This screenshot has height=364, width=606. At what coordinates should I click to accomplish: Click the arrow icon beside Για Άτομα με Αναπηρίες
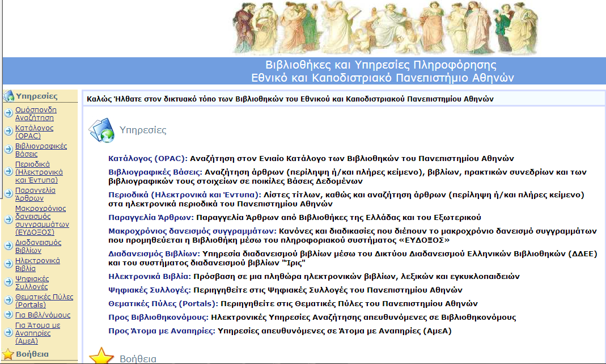click(9, 333)
